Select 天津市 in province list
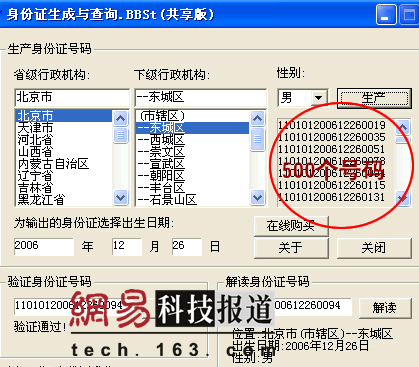 [x=64, y=128]
